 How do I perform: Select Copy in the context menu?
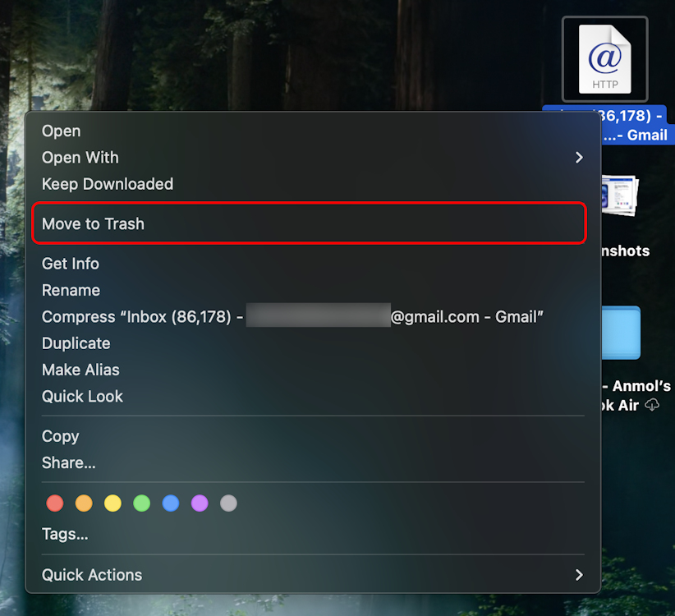(x=313, y=436)
